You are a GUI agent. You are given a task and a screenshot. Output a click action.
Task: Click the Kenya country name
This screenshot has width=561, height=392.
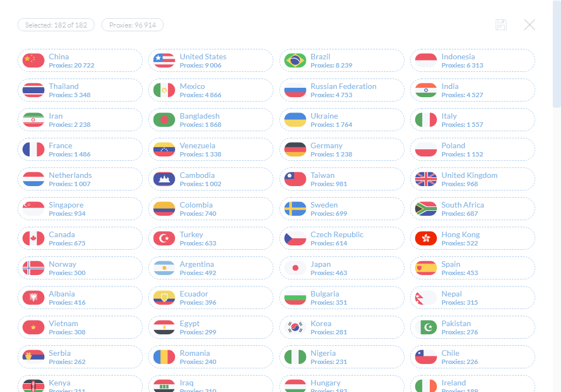(59, 383)
